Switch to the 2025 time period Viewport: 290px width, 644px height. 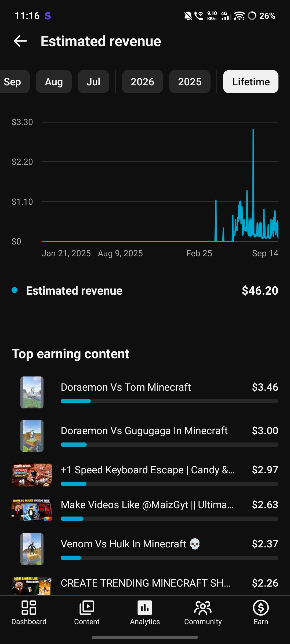pos(190,82)
